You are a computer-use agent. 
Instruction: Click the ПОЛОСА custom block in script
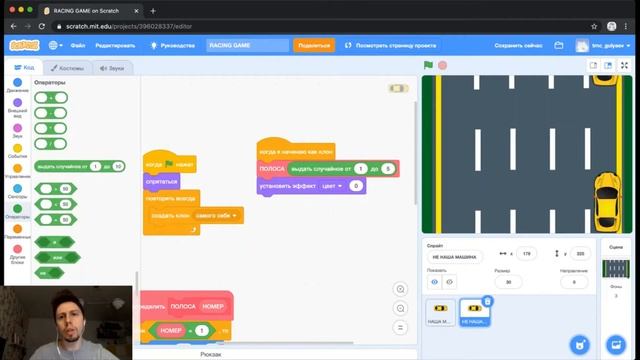[x=272, y=169]
